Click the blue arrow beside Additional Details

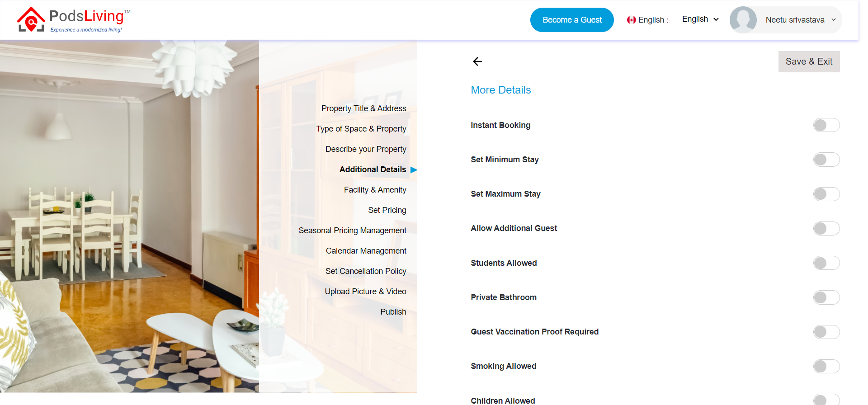click(x=414, y=170)
